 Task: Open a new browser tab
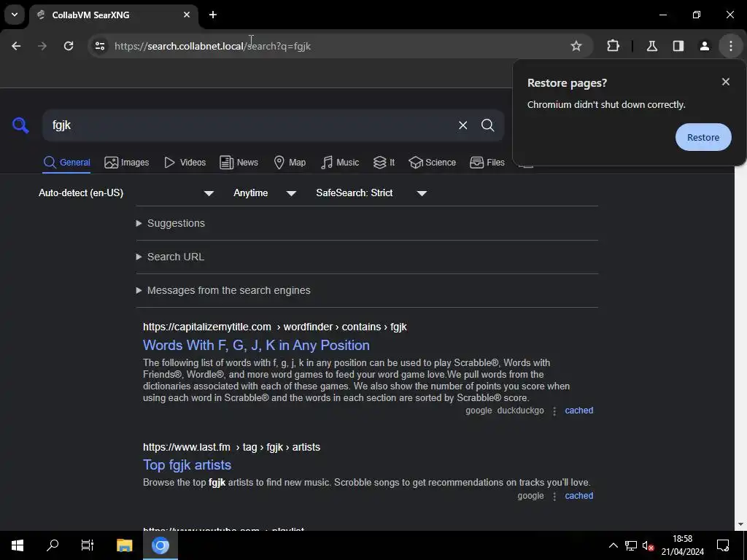(x=213, y=15)
